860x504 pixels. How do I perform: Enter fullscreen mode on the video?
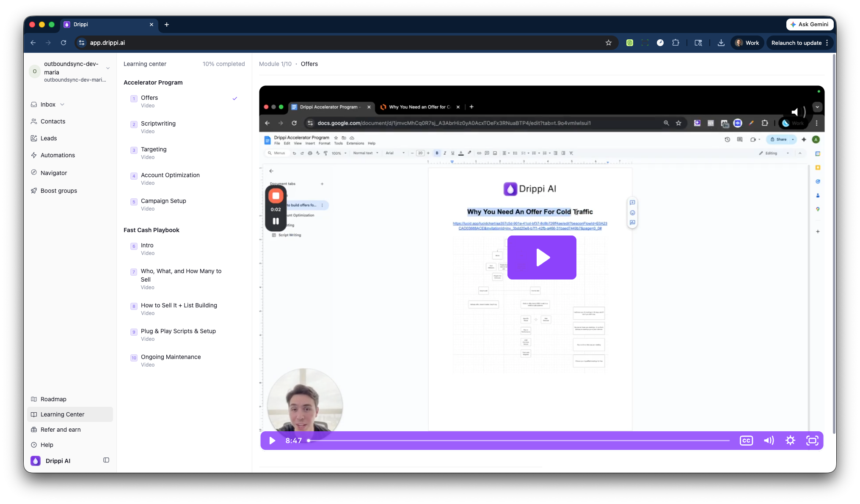coord(812,441)
